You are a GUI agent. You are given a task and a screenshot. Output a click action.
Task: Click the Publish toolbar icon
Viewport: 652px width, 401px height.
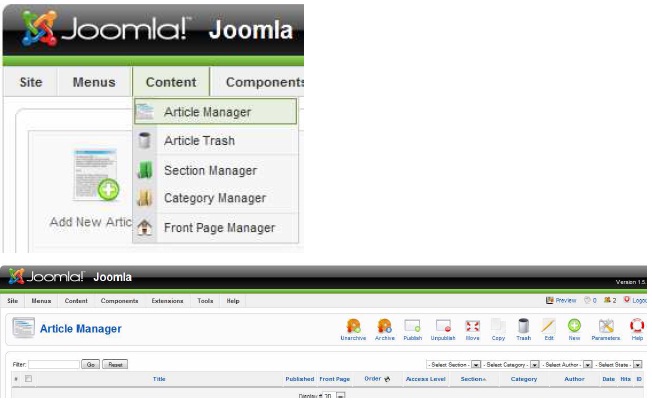[x=412, y=326]
